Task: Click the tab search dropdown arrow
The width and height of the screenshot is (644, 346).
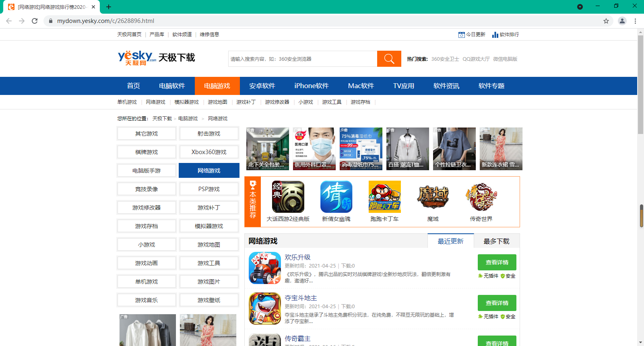Action: click(580, 7)
